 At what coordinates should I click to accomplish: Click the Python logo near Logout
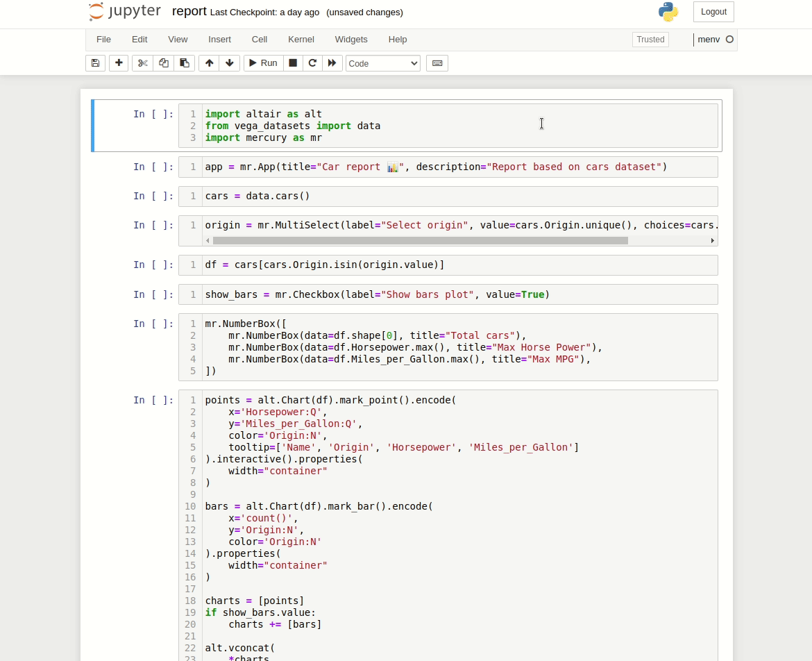668,12
